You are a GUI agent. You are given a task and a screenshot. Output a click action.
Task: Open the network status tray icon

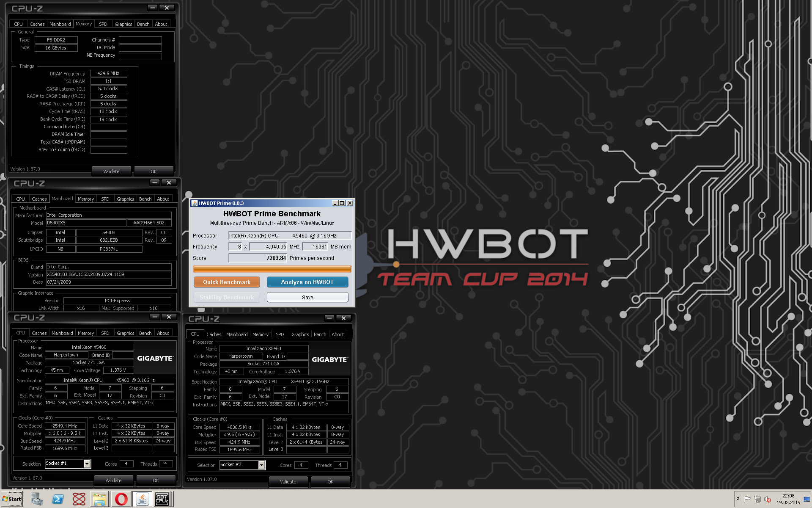(757, 499)
